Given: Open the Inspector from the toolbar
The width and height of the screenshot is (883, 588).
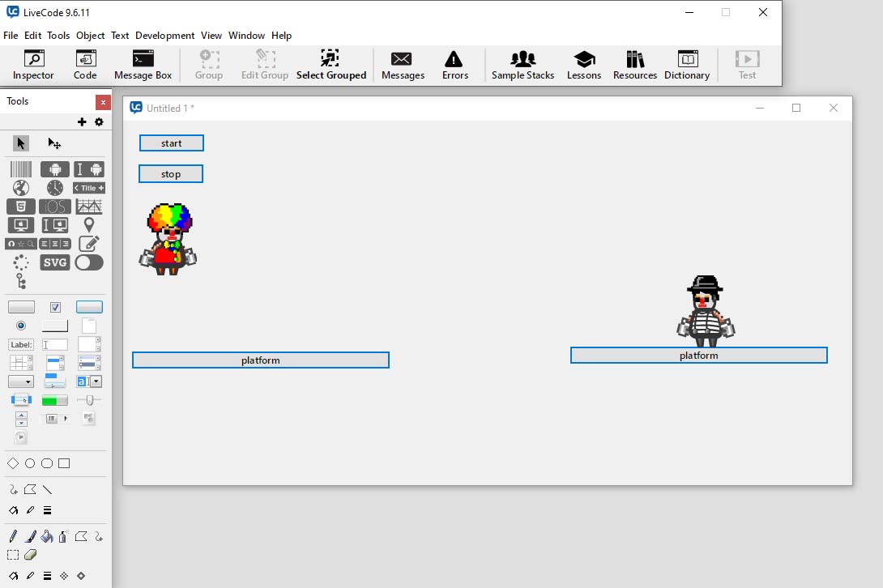Looking at the screenshot, I should click(x=33, y=65).
